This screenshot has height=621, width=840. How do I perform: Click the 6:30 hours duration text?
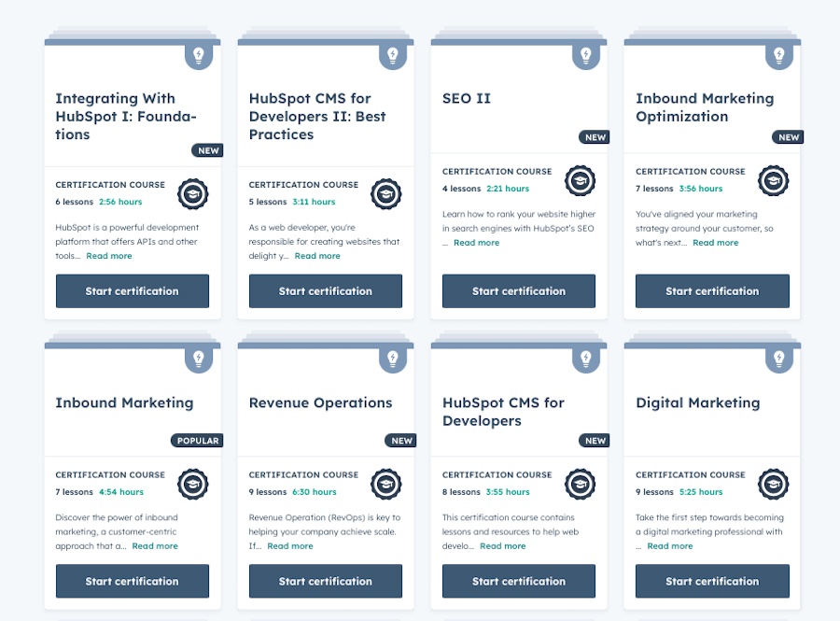(x=315, y=492)
